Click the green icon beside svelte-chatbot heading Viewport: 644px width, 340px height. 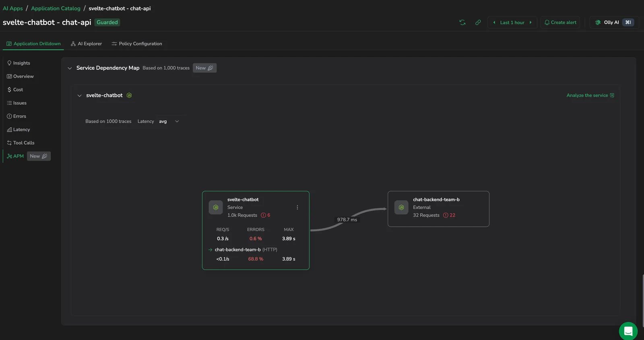click(x=129, y=95)
